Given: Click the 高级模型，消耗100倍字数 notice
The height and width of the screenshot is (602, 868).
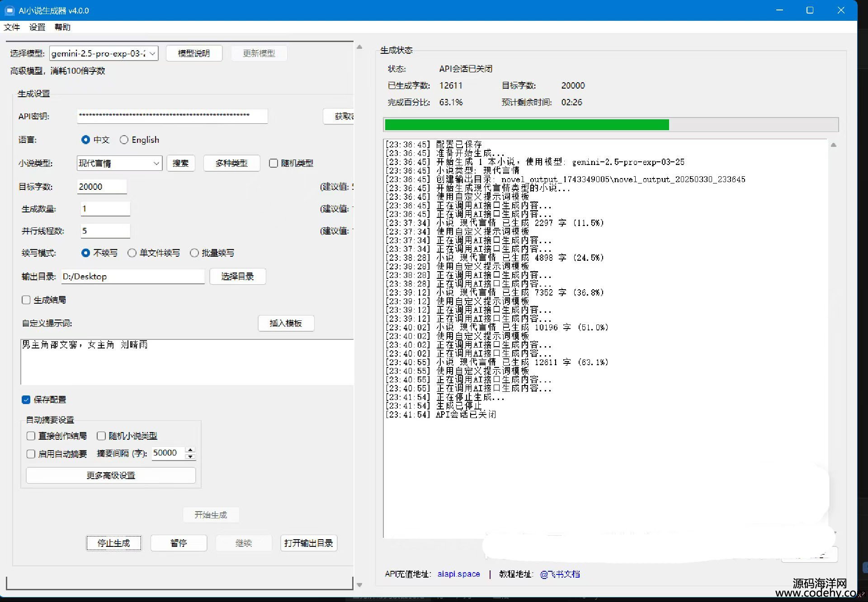Looking at the screenshot, I should point(58,71).
